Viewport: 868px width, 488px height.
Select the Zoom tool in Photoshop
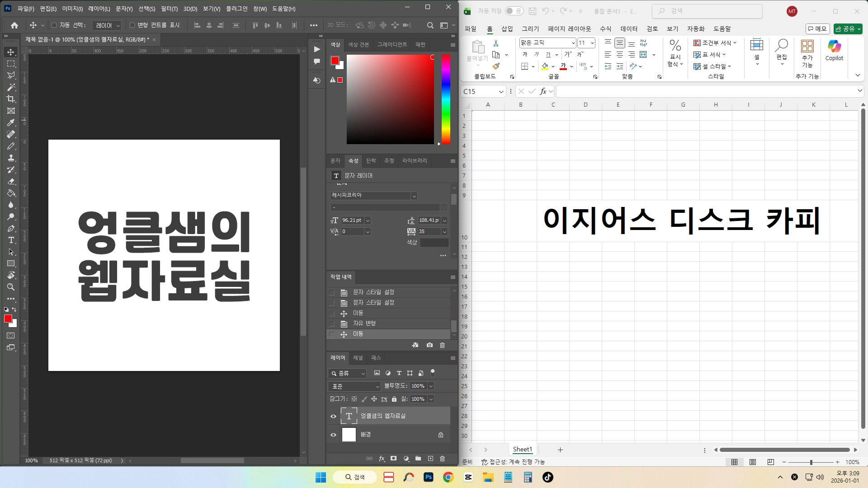click(11, 287)
